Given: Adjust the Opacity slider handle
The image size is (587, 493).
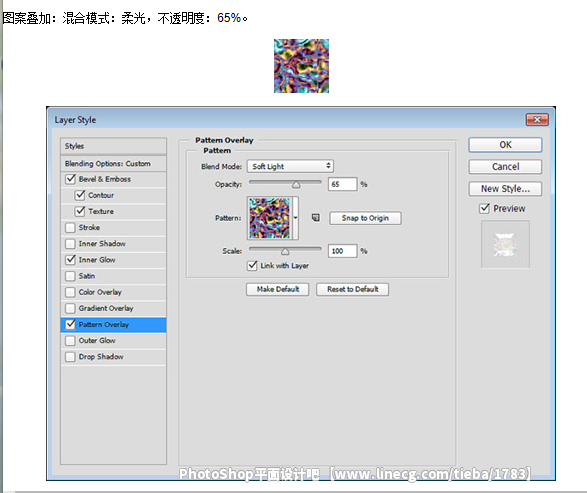Looking at the screenshot, I should pos(296,185).
